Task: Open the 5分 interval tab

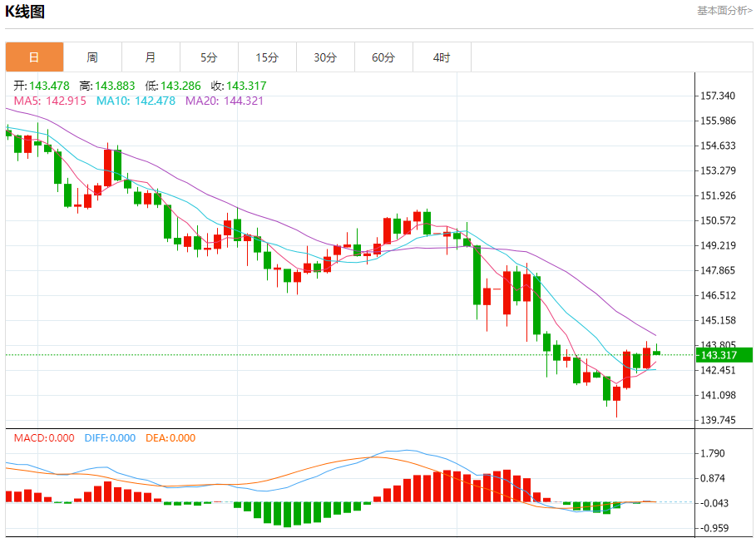Action: (210, 57)
